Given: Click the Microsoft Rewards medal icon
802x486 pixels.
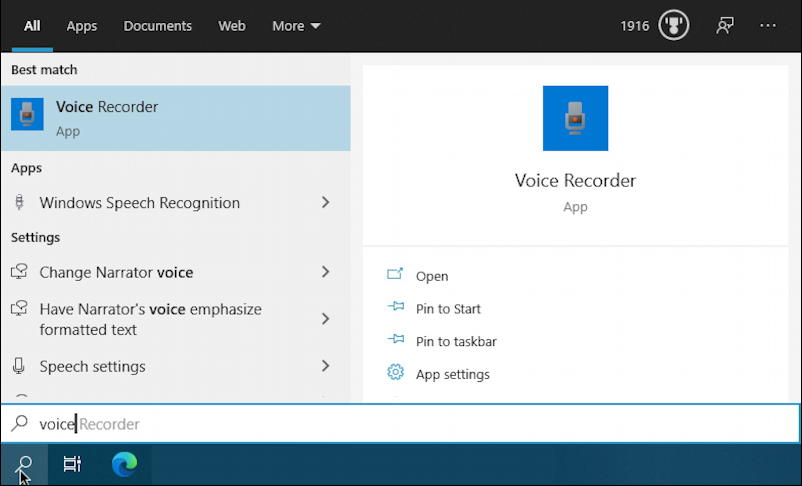Looking at the screenshot, I should pos(674,25).
